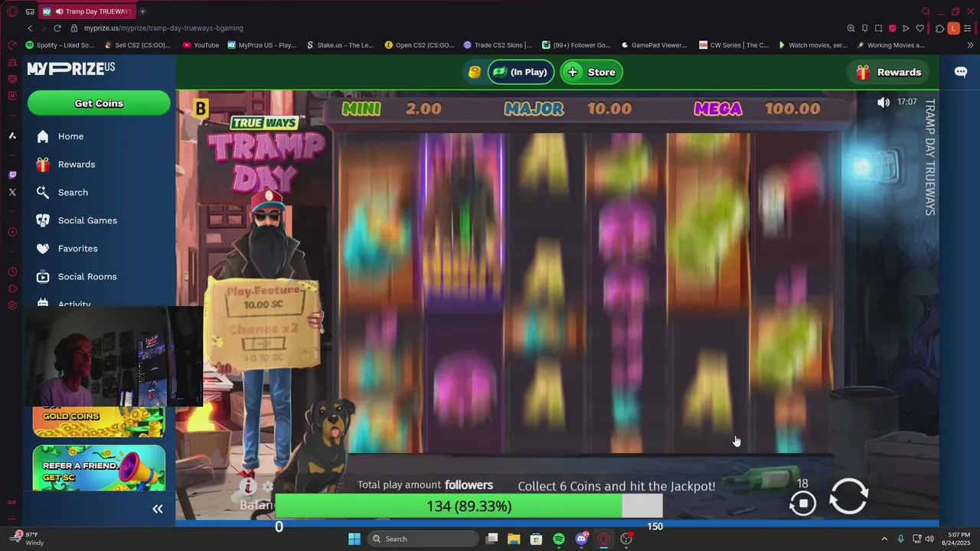
Task: Click the spin button in the slot game
Action: (848, 496)
